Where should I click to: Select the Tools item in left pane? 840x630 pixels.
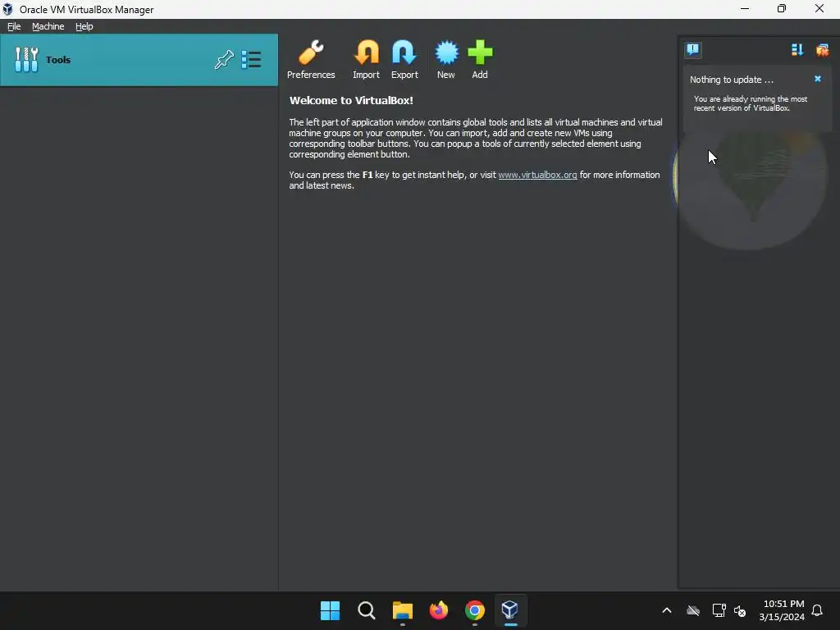(139, 59)
